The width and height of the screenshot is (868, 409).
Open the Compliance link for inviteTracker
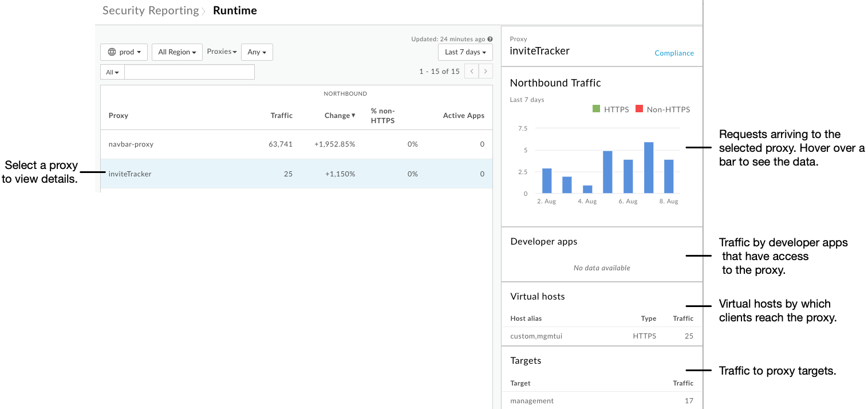point(674,53)
